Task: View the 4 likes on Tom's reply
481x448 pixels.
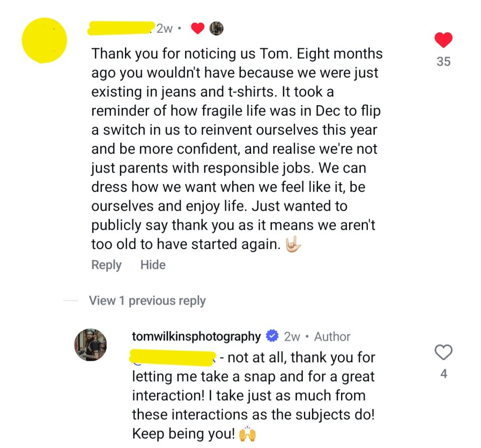Action: click(443, 374)
